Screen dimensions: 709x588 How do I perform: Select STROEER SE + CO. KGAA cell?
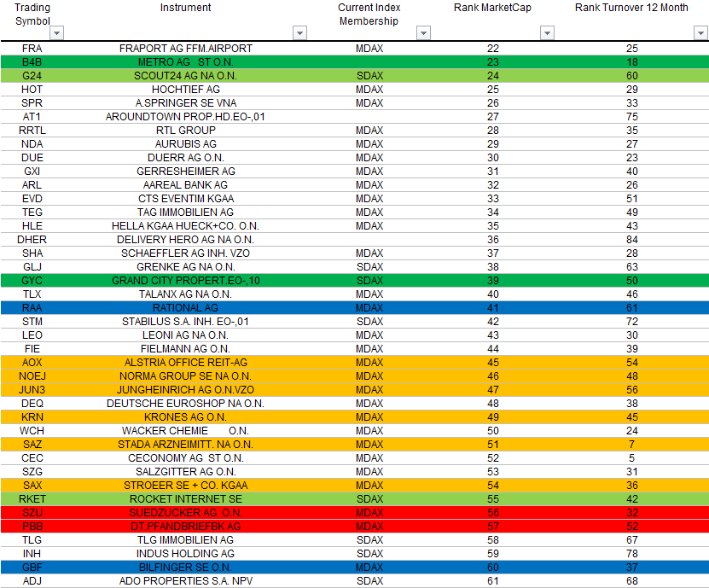coord(186,486)
